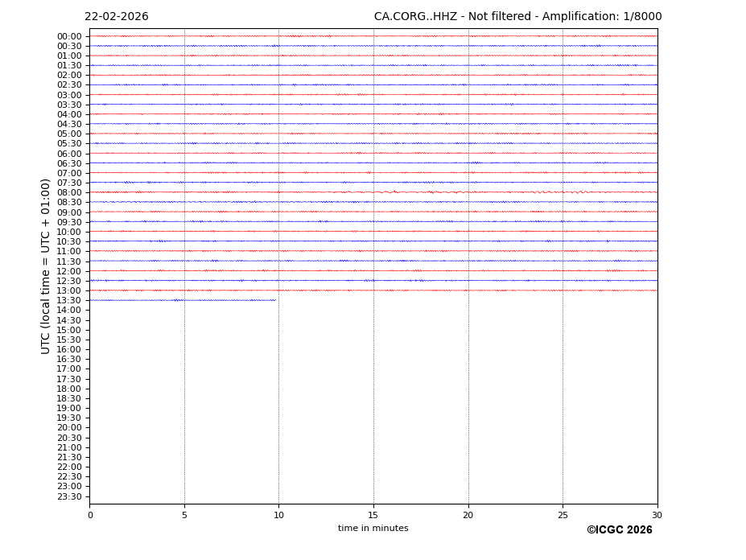This screenshot has height=560, width=746.
Task: Click the 12:00 time row label
Action: tap(69, 271)
